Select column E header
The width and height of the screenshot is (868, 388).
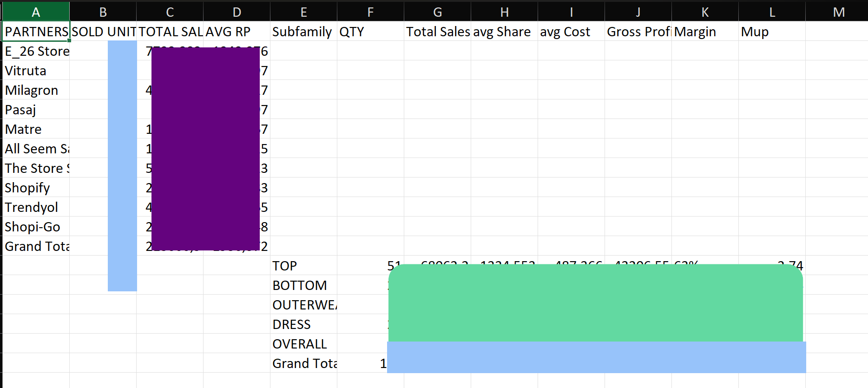303,12
